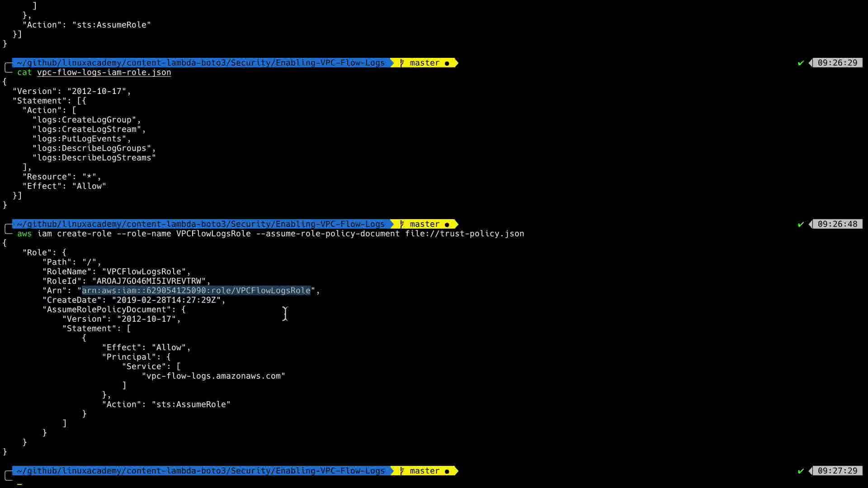Click the yellow master branch segment in middle prompt
Viewport: 868px width, 488px height.
click(x=424, y=224)
